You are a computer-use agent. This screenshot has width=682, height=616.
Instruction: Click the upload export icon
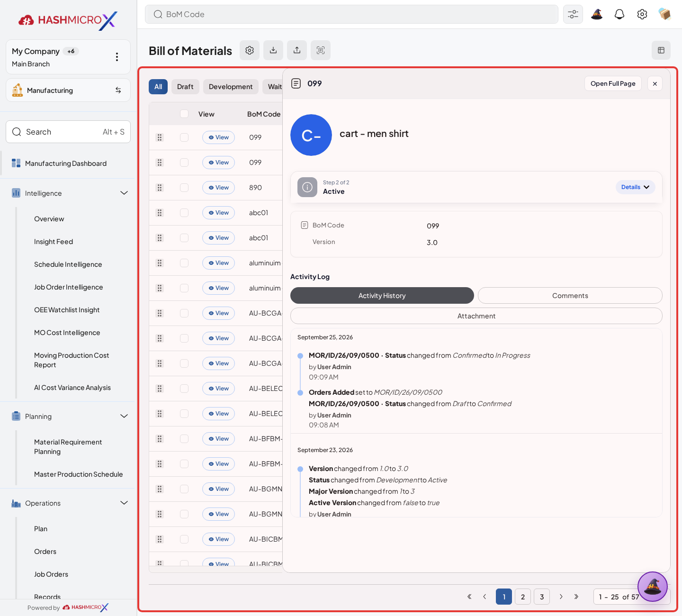[297, 50]
